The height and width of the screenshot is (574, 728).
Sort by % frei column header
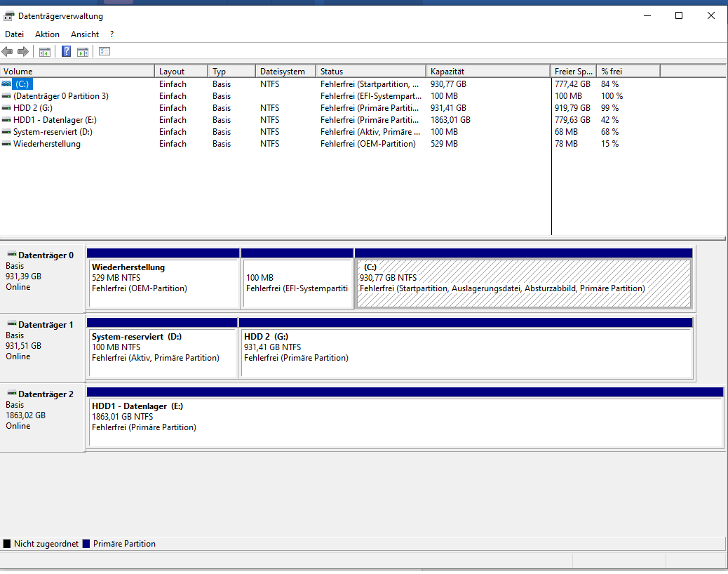pyautogui.click(x=628, y=72)
